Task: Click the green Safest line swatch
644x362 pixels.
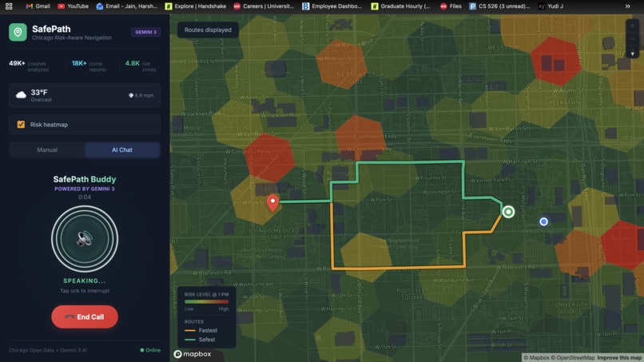Action: [189, 340]
